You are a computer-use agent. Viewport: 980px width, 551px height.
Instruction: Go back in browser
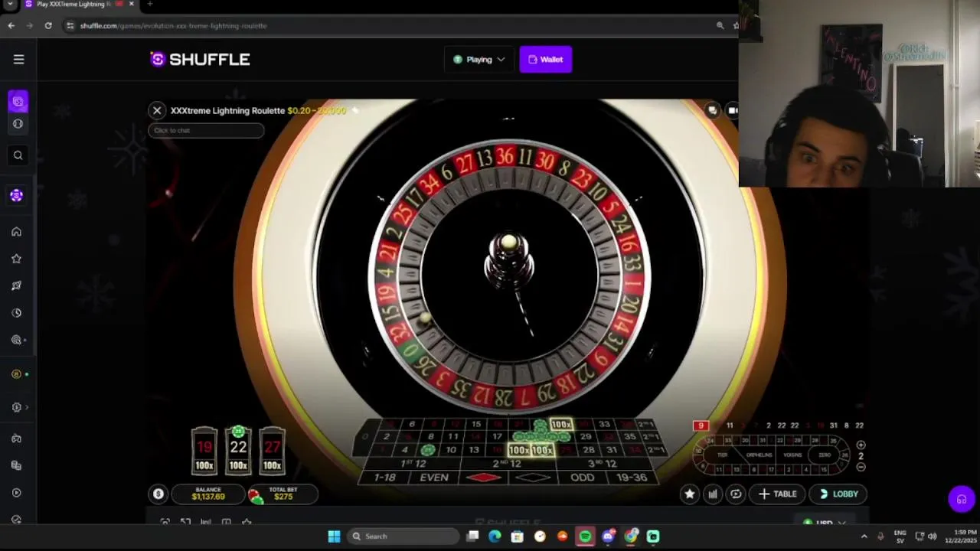click(x=11, y=25)
